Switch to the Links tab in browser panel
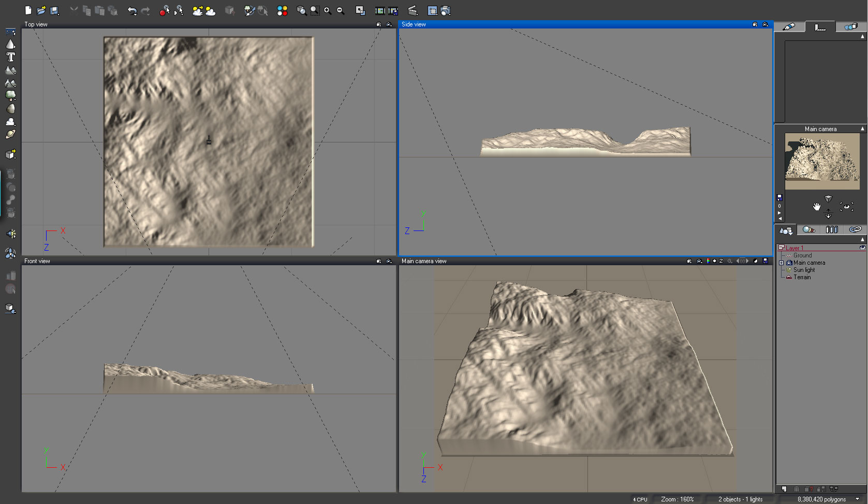 [x=855, y=229]
